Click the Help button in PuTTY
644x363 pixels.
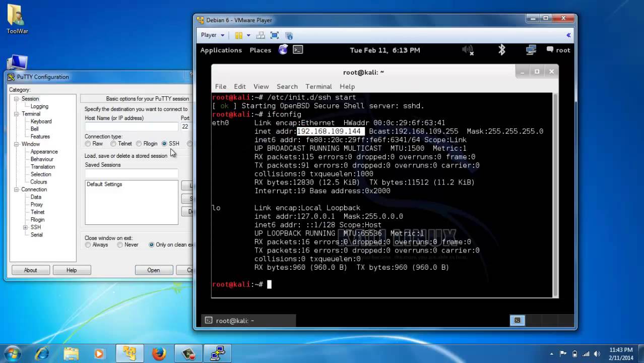[72, 270]
